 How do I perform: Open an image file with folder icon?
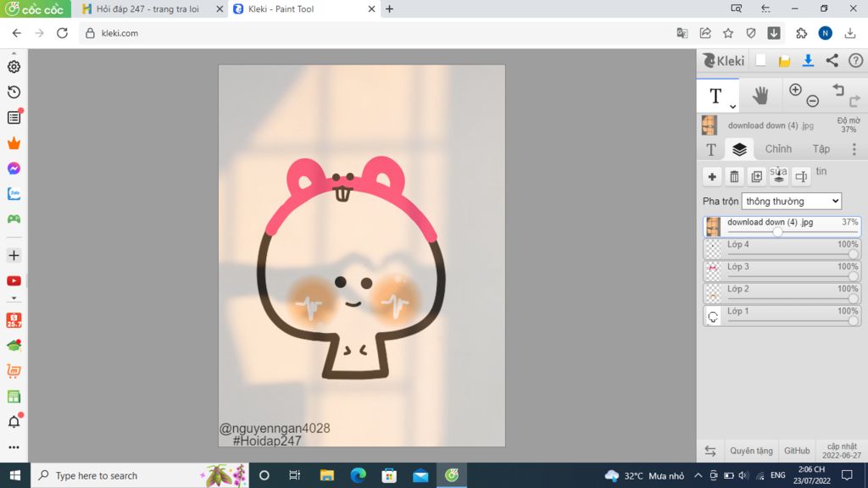click(x=784, y=61)
